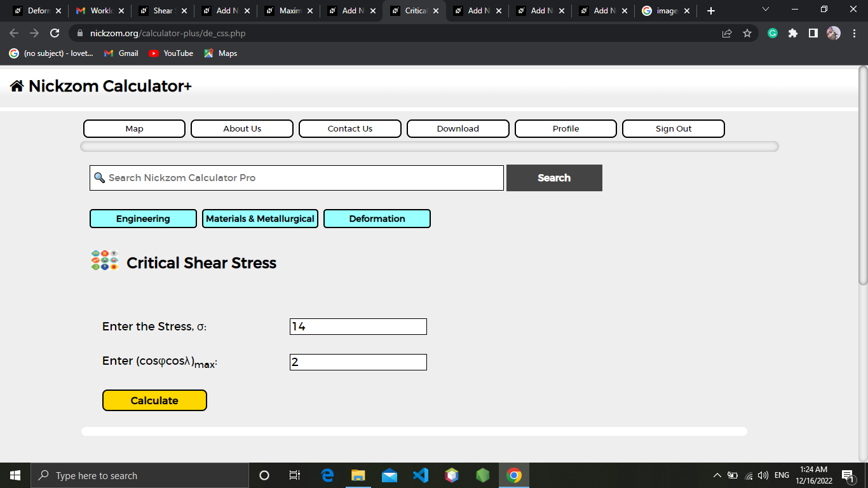Open the Profile page

click(x=566, y=128)
